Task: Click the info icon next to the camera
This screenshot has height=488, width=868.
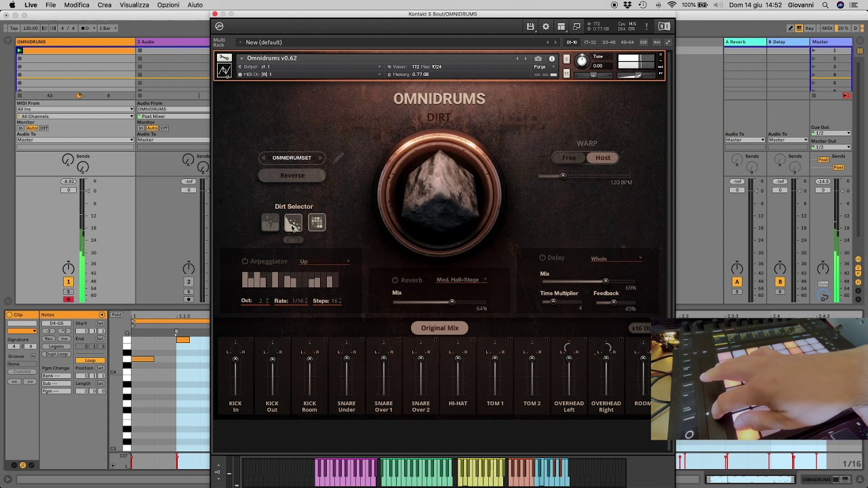Action: point(552,59)
